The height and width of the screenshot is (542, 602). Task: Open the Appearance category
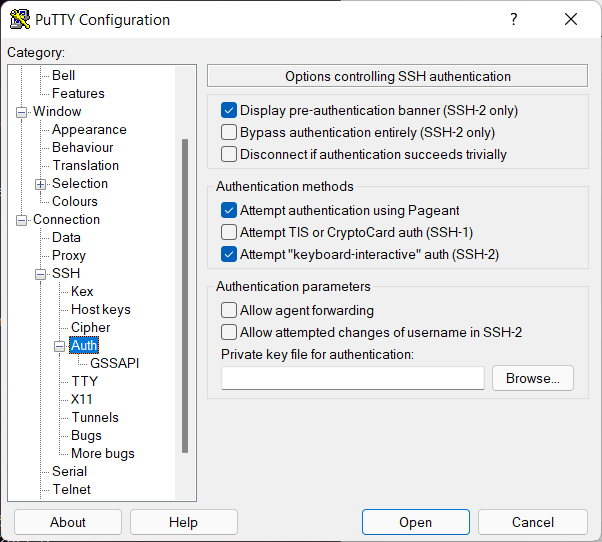pyautogui.click(x=89, y=129)
